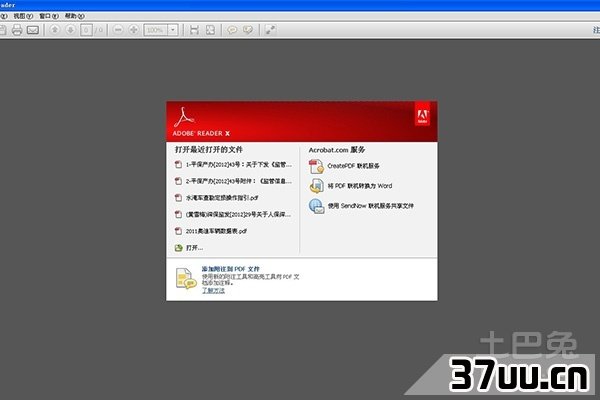This screenshot has height=400, width=600.
Task: Click the CreatePDF online service link
Action: 354,166
